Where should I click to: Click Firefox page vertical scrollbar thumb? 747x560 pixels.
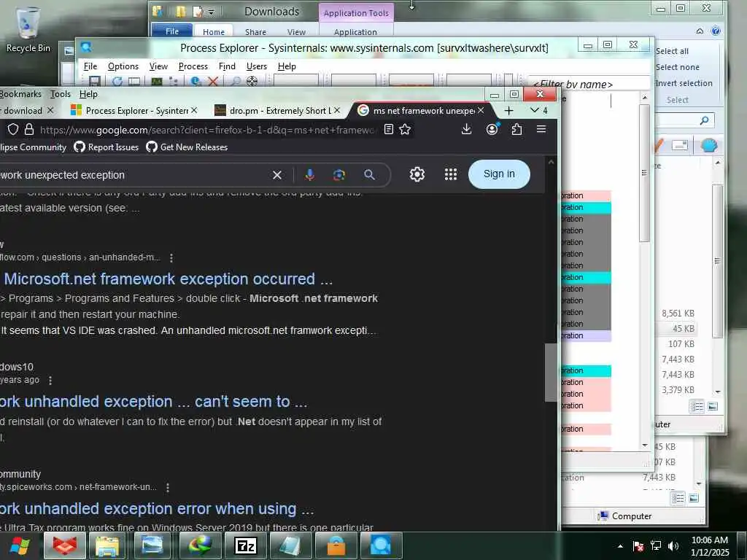[551, 373]
